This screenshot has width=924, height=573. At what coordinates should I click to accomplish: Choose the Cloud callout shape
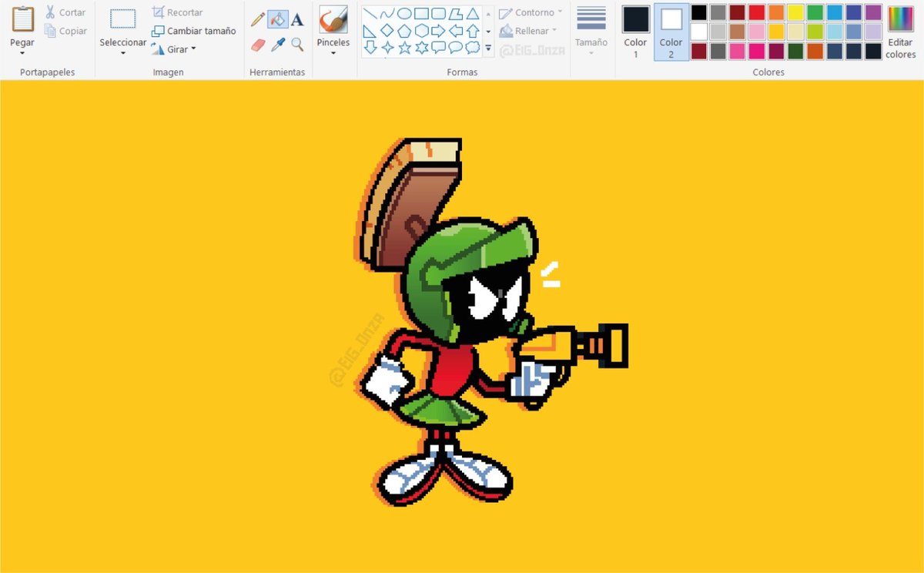tap(473, 48)
